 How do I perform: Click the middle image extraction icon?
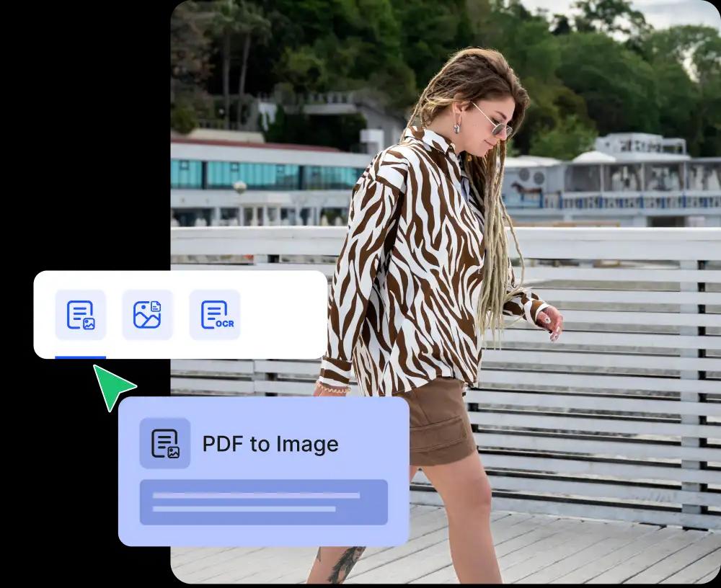(147, 315)
